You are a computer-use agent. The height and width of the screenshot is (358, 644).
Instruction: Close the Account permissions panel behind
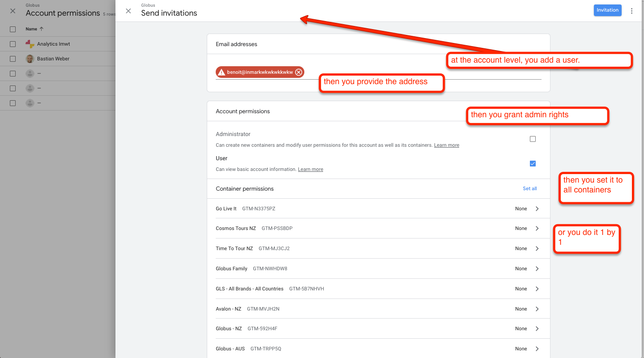point(13,11)
